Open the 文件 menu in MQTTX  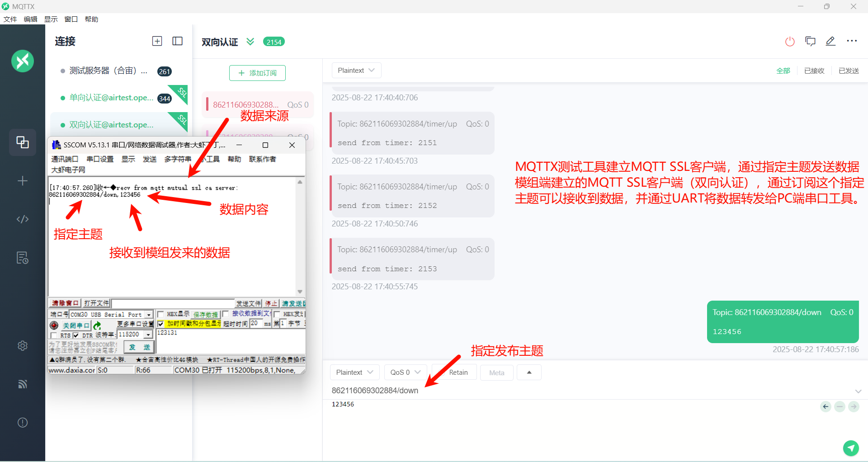[10, 19]
